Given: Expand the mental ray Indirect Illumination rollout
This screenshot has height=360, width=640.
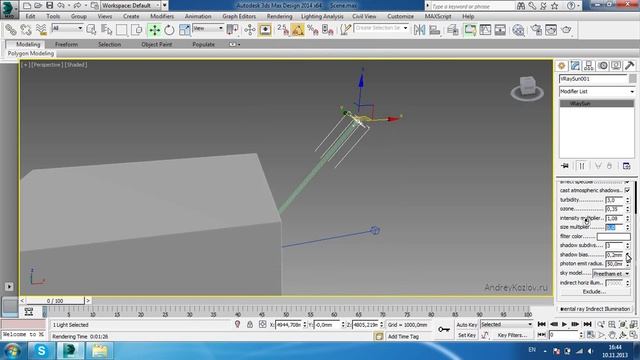Looking at the screenshot, I should [595, 309].
